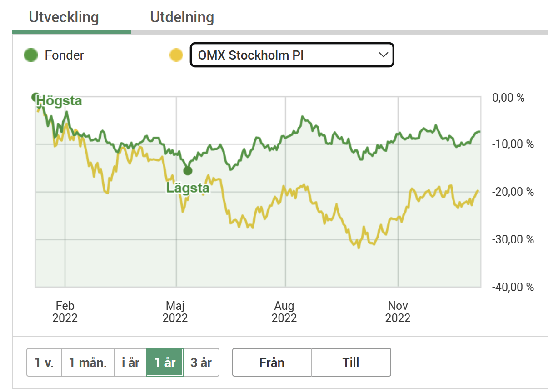
Task: Click the green Fonder legend dot
Action: point(31,55)
